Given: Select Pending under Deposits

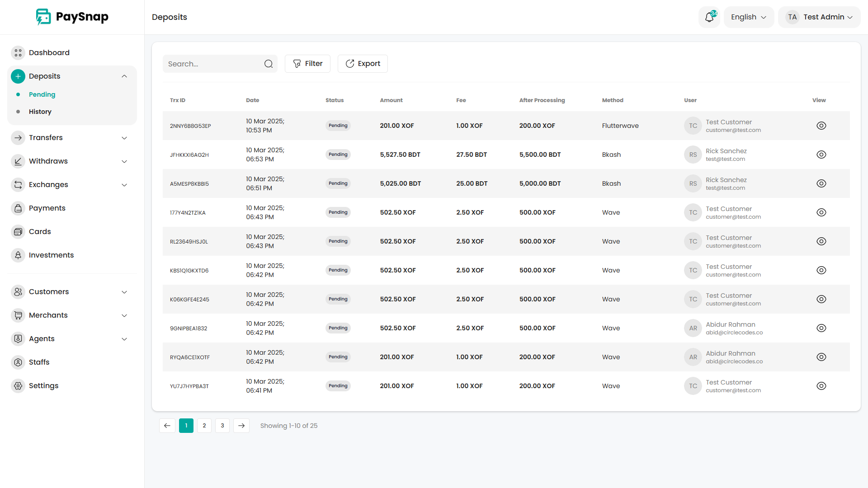Looking at the screenshot, I should click(x=42, y=94).
